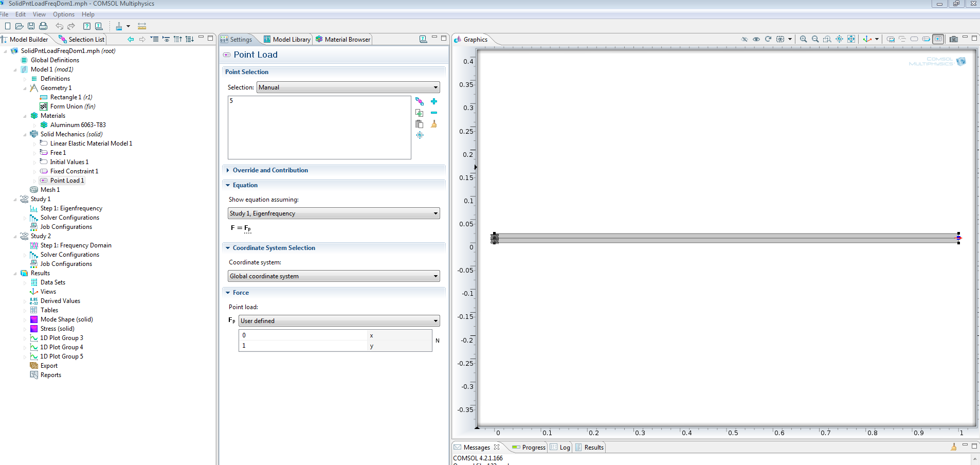This screenshot has height=465, width=980.
Task: Toggle the highlighted select-points mode button
Action: click(938, 39)
